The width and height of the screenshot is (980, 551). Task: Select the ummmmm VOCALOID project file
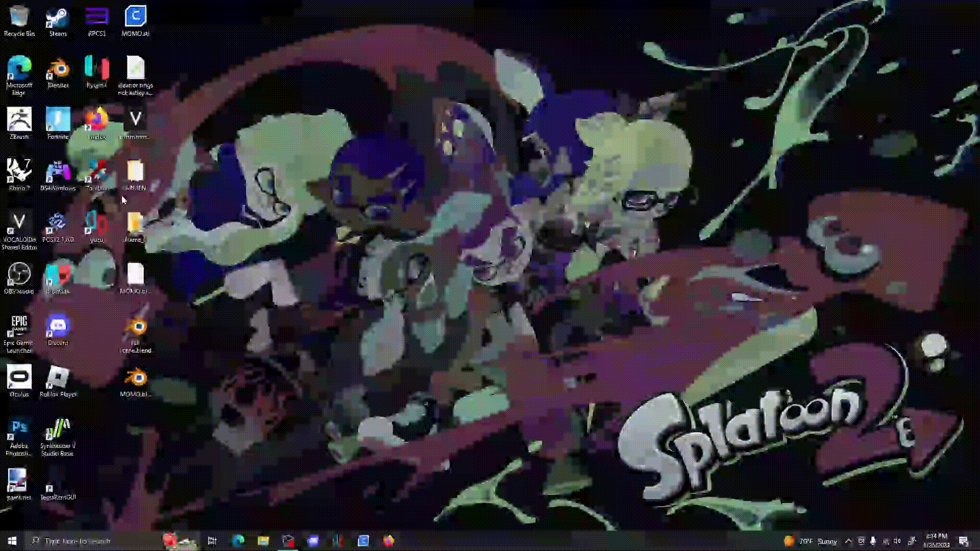[135, 124]
